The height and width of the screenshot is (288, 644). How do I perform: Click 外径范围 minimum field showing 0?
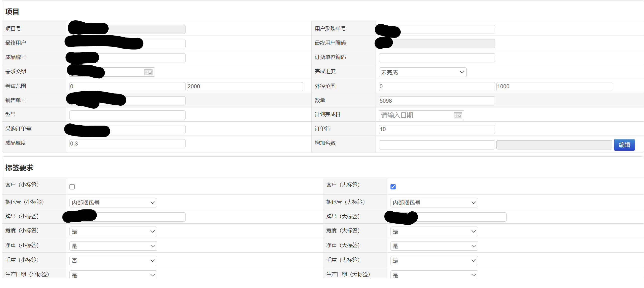pyautogui.click(x=437, y=86)
